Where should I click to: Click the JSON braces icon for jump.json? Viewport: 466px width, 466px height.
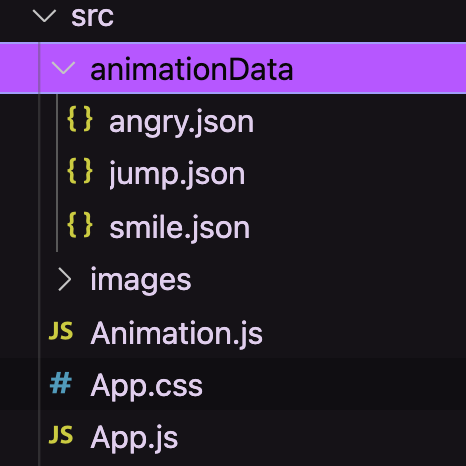pyautogui.click(x=80, y=171)
